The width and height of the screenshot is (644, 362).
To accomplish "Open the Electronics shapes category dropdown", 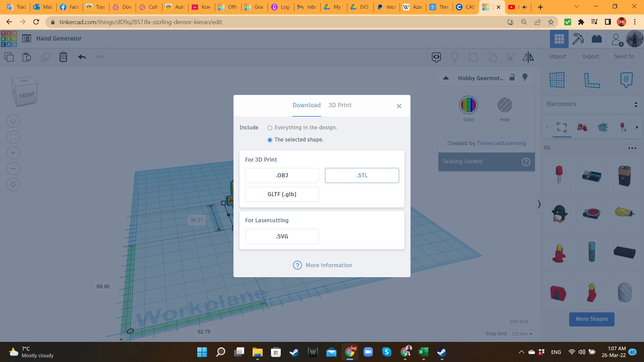I will [x=592, y=104].
